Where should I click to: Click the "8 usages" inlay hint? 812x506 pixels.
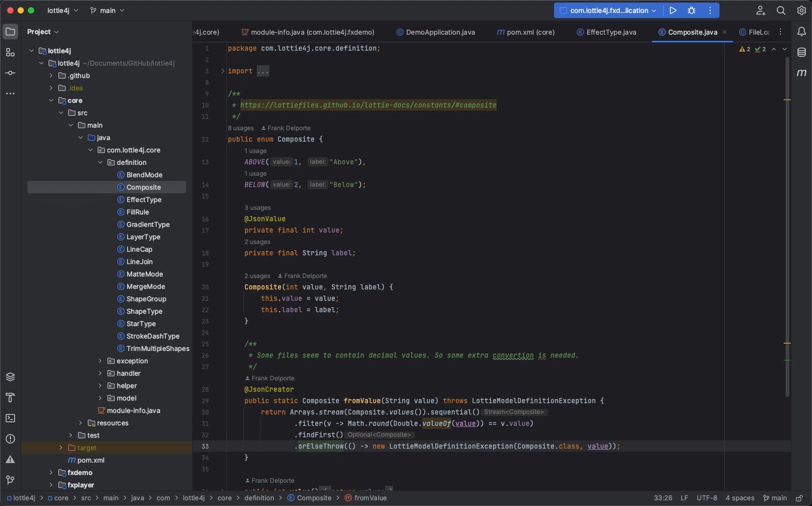[241, 128]
